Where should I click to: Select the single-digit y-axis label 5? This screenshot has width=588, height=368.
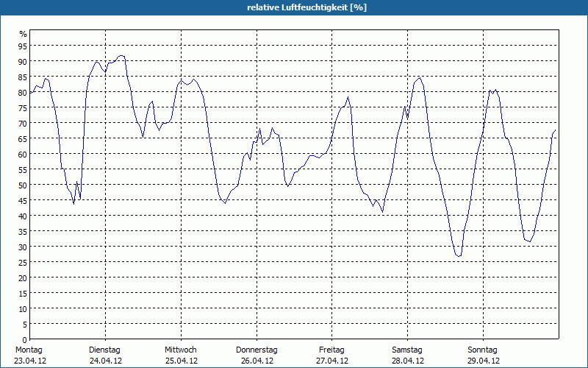[x=25, y=325]
